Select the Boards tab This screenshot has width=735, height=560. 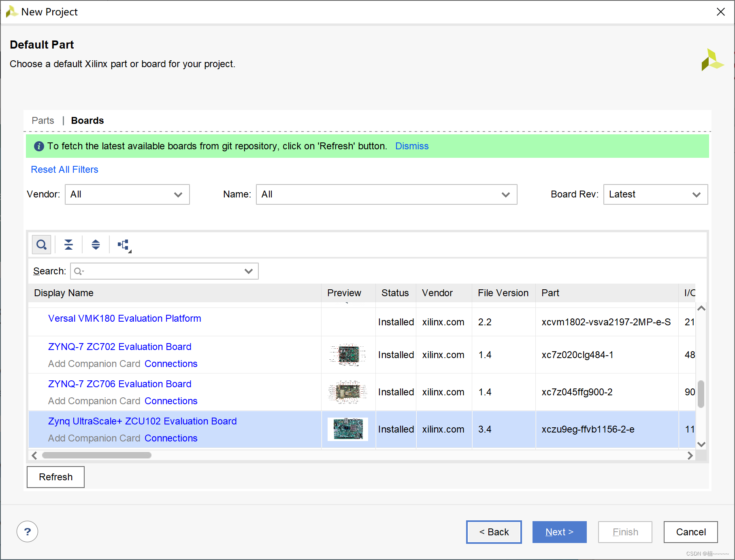pyautogui.click(x=87, y=121)
